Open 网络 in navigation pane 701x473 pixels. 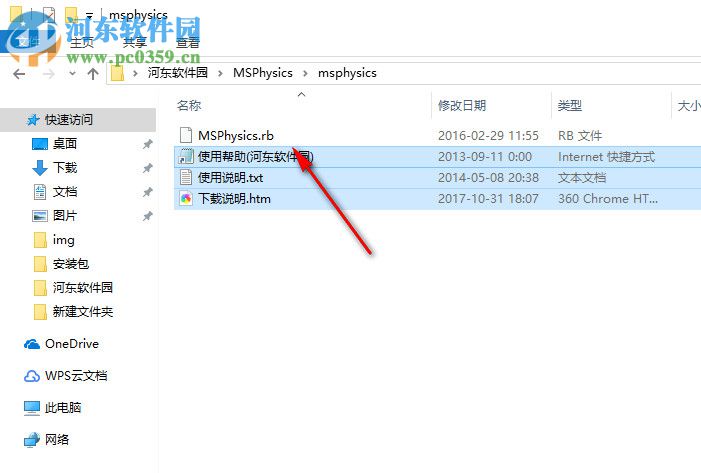pos(57,439)
